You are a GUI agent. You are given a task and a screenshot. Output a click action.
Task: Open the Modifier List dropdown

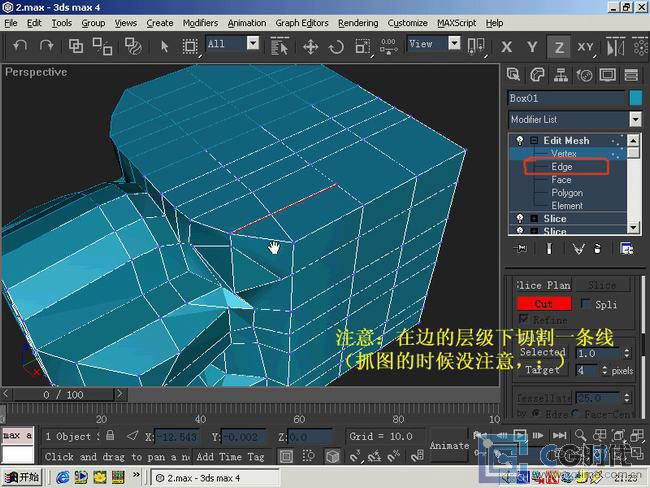pos(635,119)
